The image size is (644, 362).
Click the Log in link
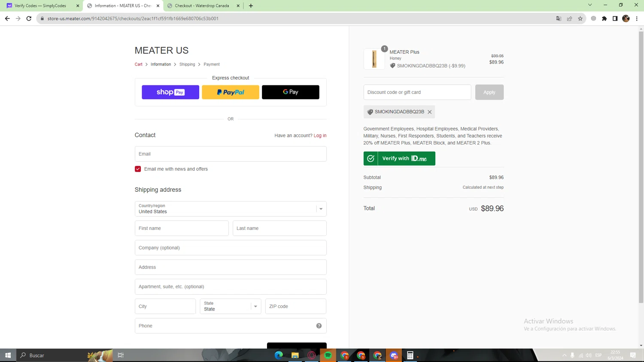tap(320, 136)
